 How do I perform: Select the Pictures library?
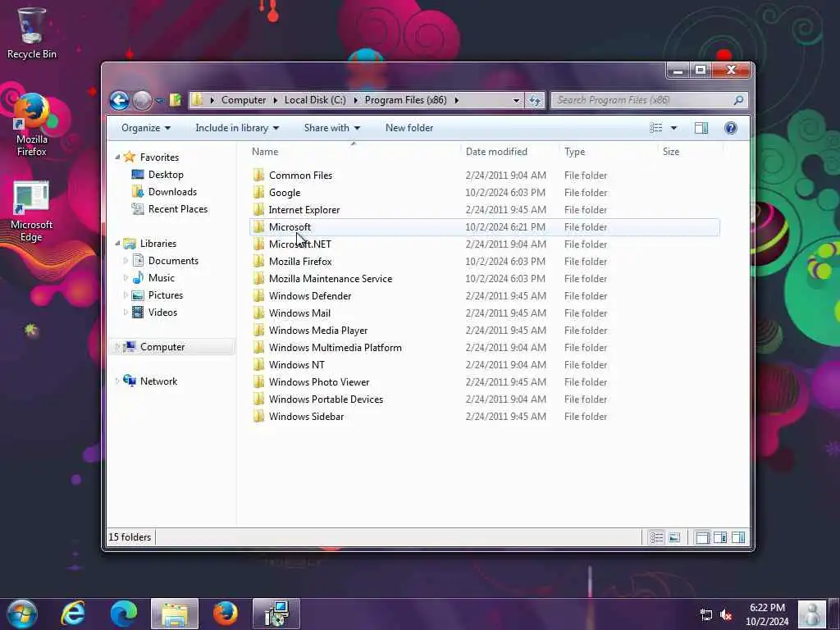click(x=166, y=295)
